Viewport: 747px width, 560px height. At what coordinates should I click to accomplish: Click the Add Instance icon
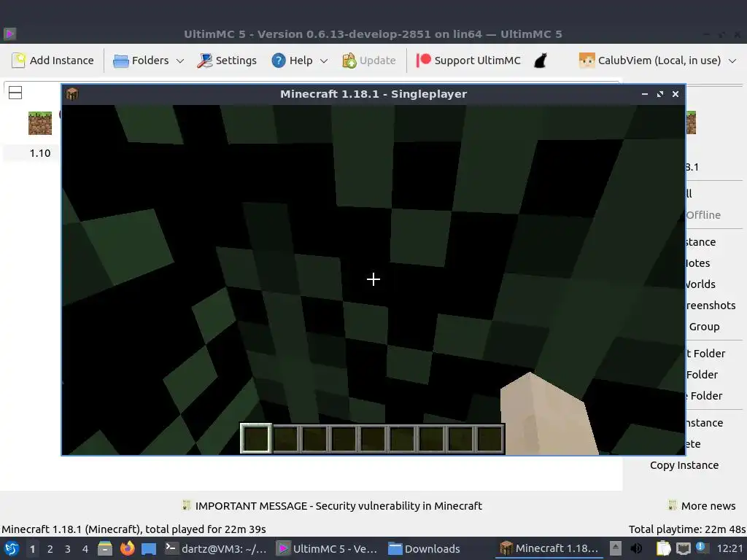18,61
